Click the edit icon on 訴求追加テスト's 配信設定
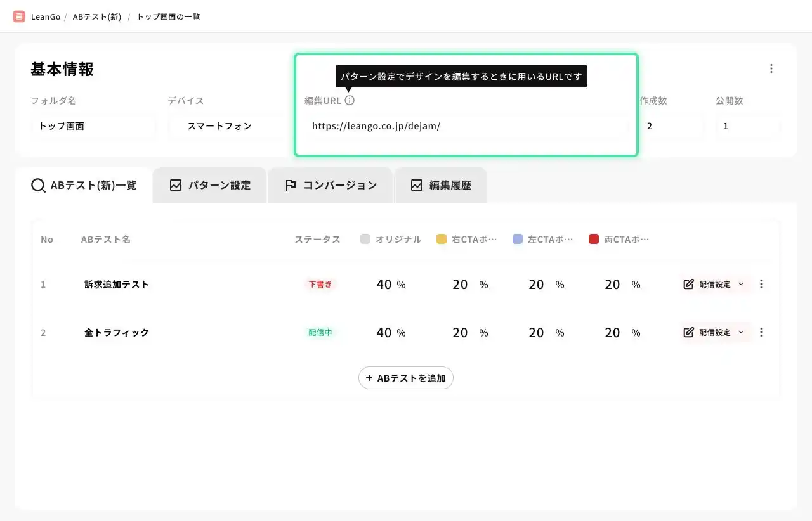 coord(688,284)
